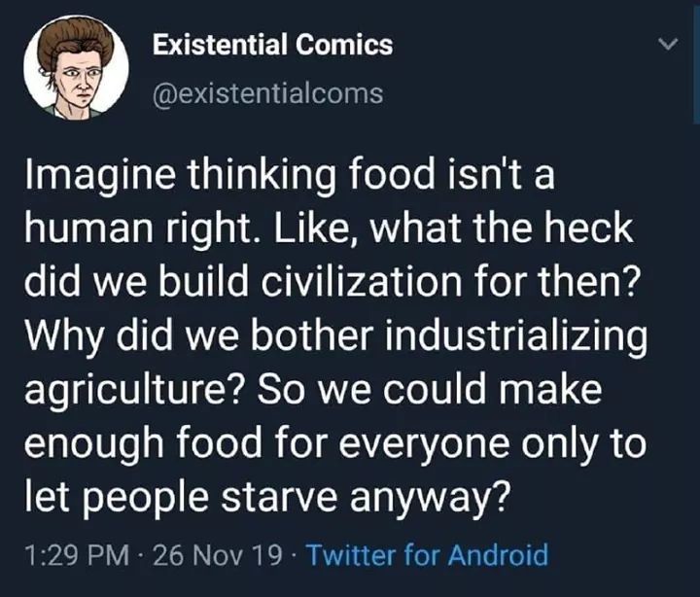Click the word "starve" in the tweet
700x597 pixels.
(x=308, y=498)
